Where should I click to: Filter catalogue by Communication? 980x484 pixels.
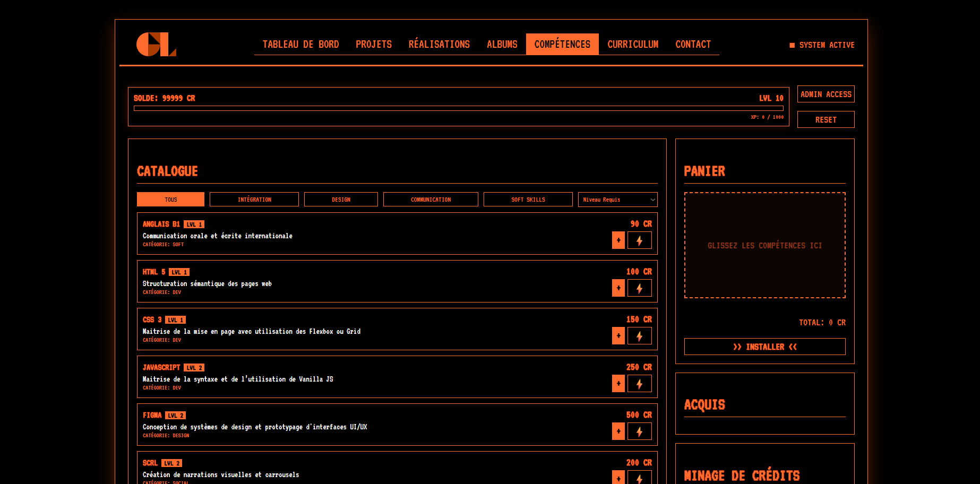click(x=431, y=200)
